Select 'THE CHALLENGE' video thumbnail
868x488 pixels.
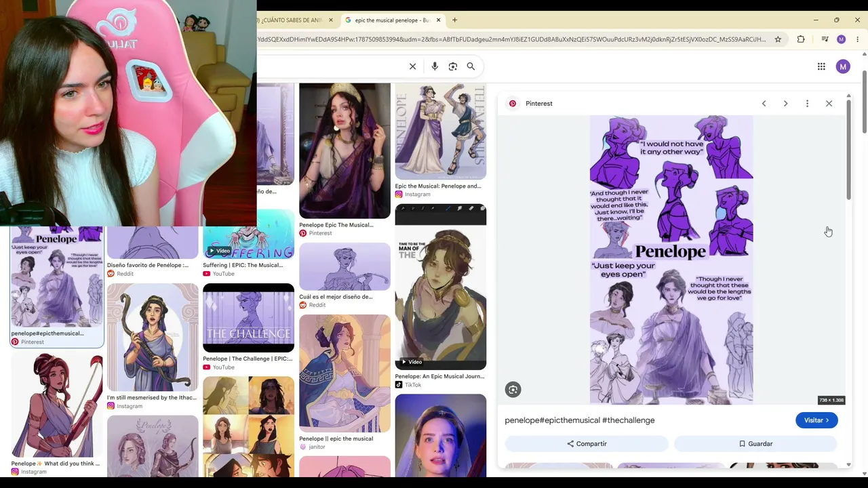(248, 318)
